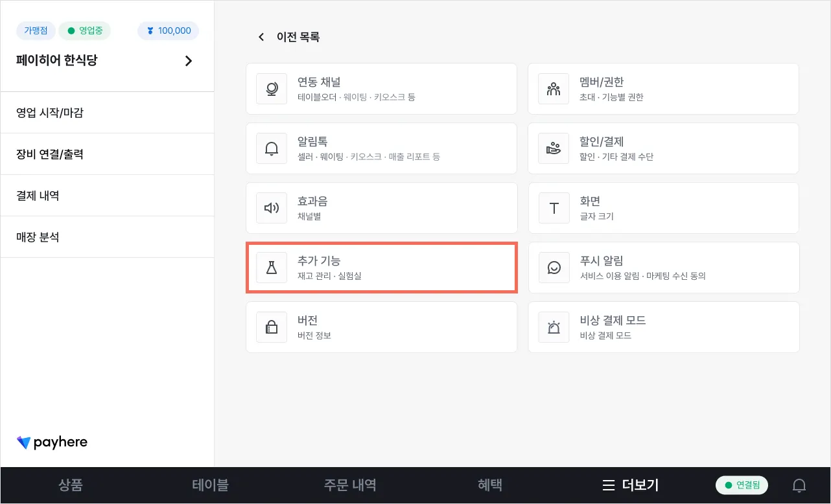Click the flask icon for 추가 기능
The image size is (831, 504).
(x=272, y=268)
